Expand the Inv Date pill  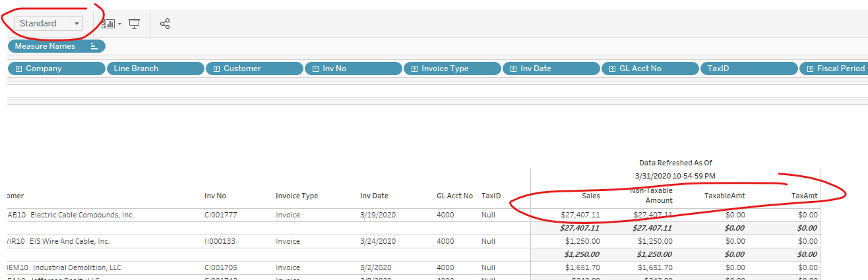513,69
